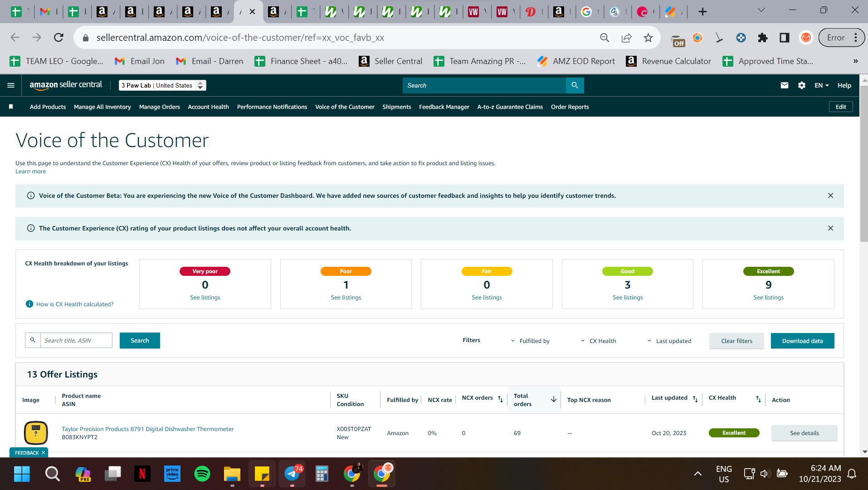Focus the Search title, ASIN field
868x490 pixels.
point(76,340)
